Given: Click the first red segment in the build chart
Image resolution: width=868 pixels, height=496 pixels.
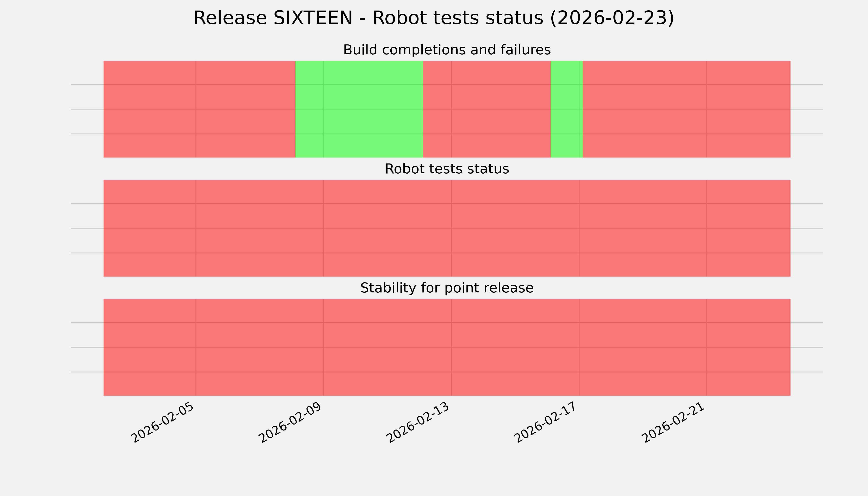Looking at the screenshot, I should coord(199,109).
